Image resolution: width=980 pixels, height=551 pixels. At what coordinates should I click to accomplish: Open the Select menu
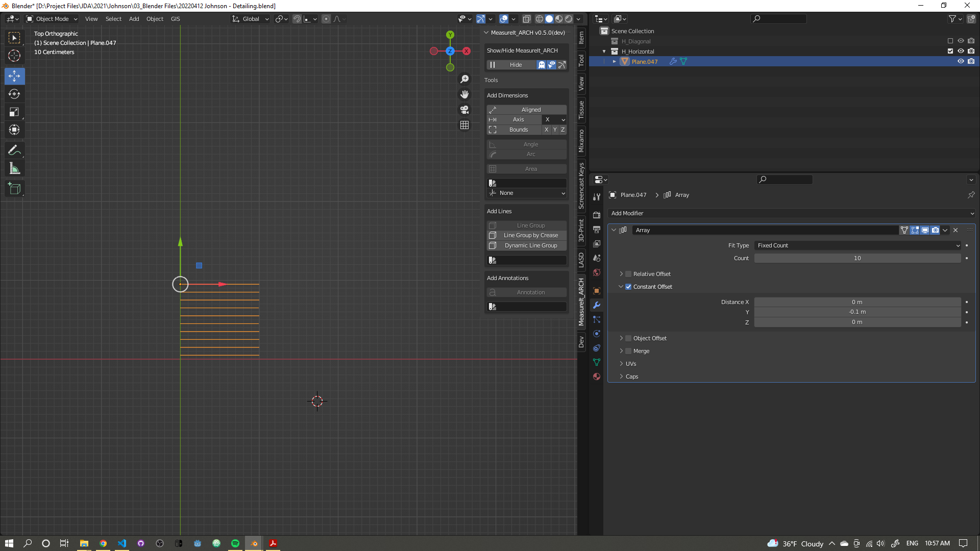tap(113, 19)
